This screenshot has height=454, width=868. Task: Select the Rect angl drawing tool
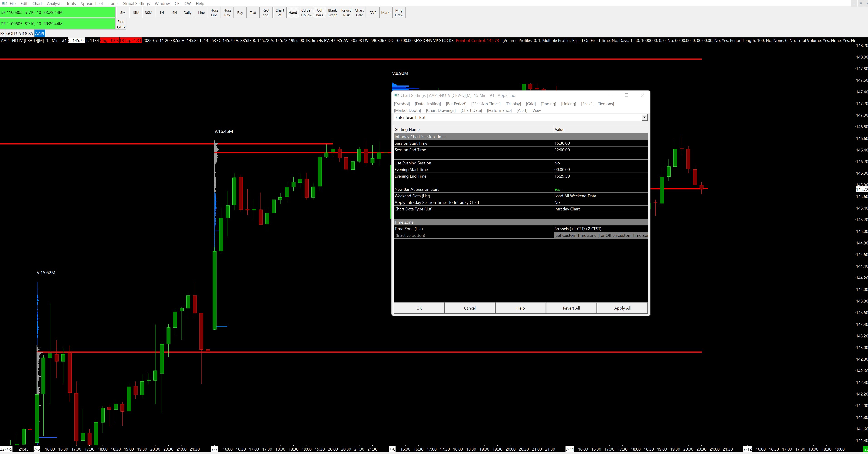(x=266, y=13)
